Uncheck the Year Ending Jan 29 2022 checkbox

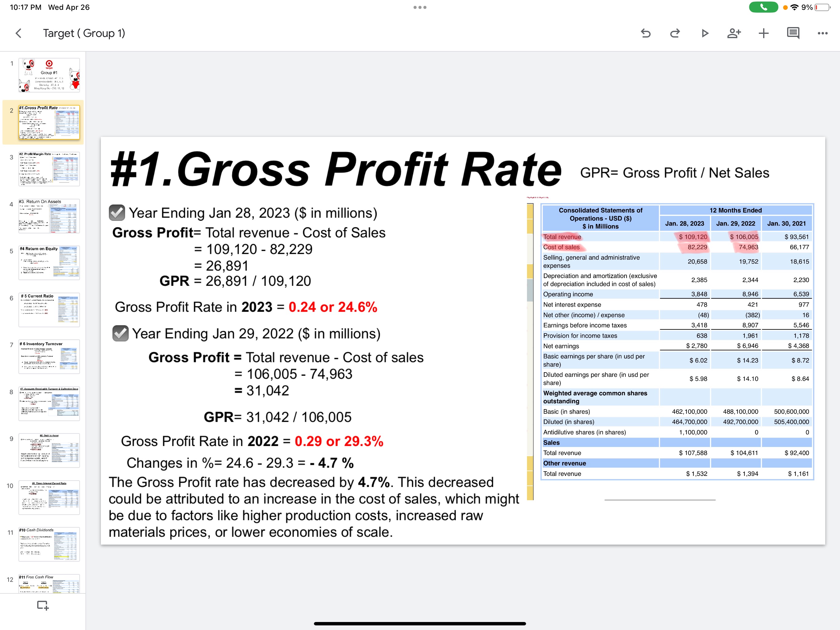tap(120, 333)
